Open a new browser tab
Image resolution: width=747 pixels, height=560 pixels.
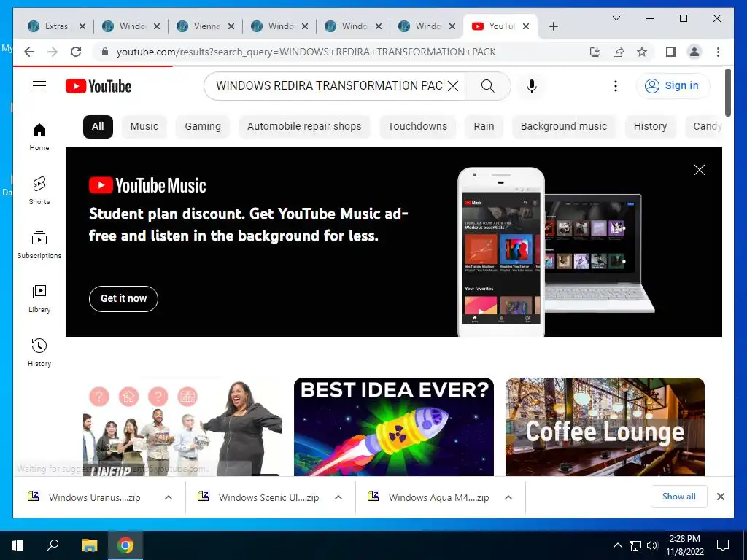[x=553, y=26]
